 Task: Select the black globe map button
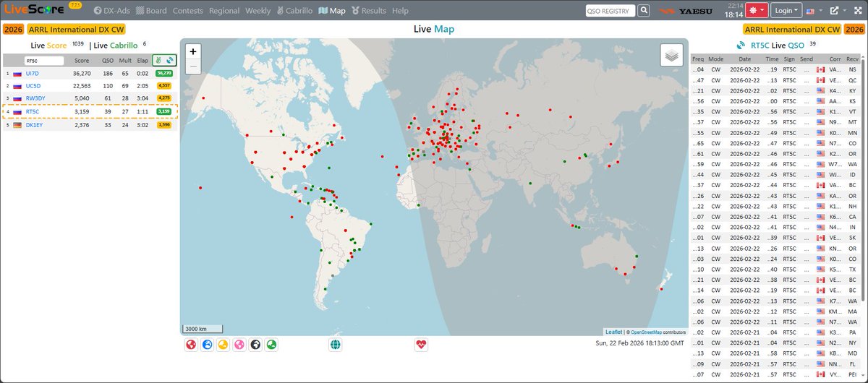(x=255, y=345)
